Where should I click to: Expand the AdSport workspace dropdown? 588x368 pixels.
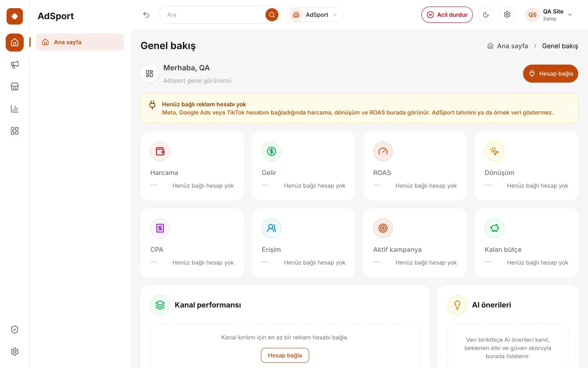click(x=314, y=15)
